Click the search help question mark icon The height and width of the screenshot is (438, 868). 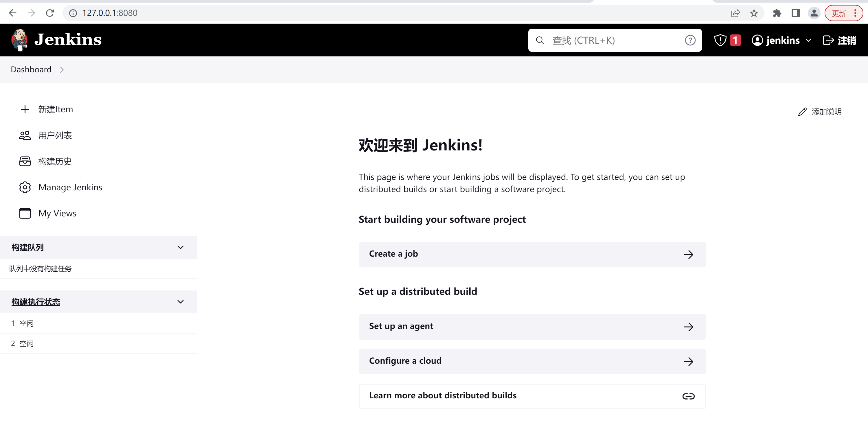[690, 41]
